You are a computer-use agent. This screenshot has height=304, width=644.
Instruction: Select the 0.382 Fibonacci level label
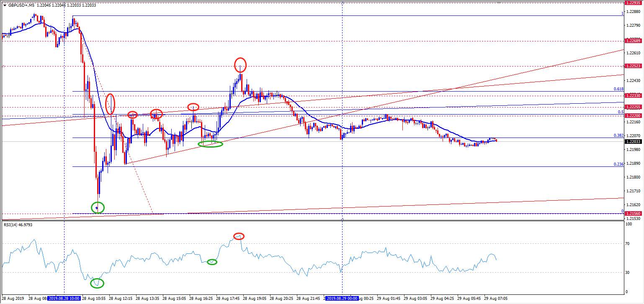(x=618, y=135)
